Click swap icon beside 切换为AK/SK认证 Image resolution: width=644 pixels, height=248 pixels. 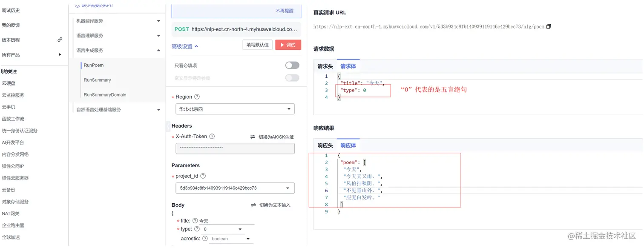click(x=253, y=137)
